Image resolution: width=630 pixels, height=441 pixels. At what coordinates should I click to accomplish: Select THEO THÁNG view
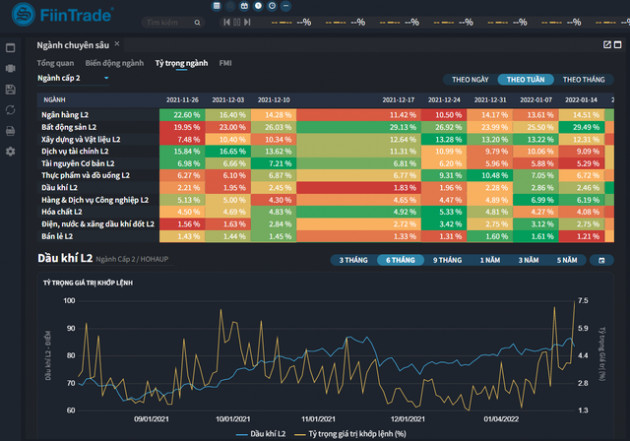[584, 80]
